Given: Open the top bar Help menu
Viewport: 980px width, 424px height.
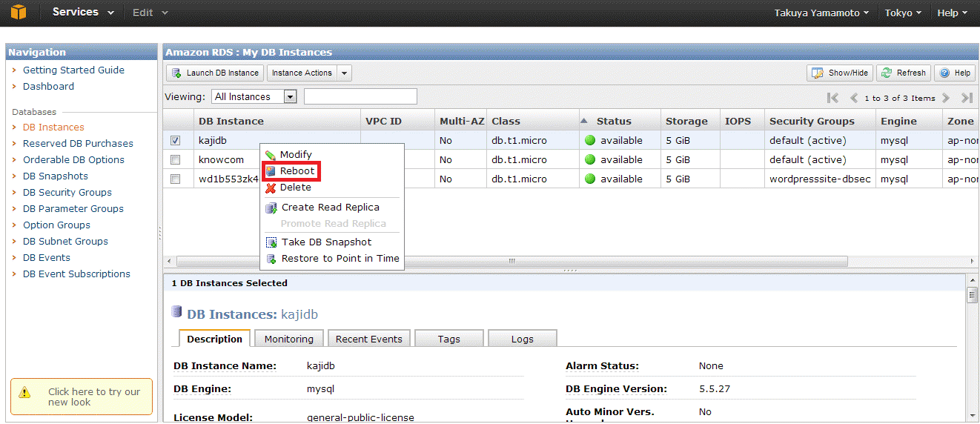Looking at the screenshot, I should coord(952,13).
